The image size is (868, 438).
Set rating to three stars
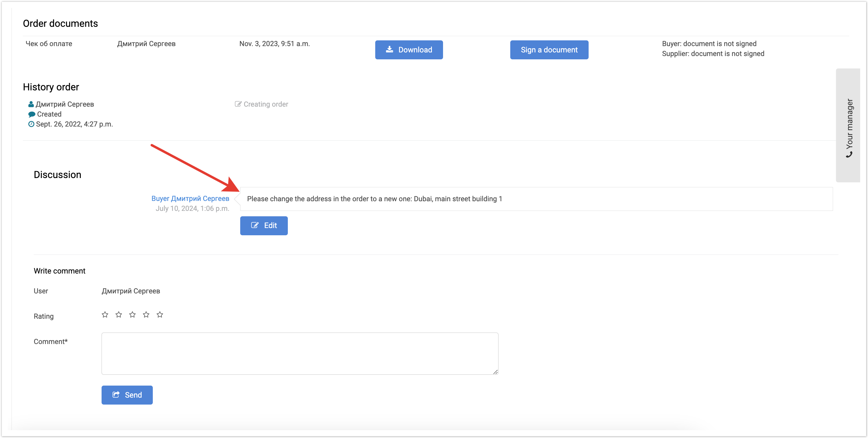coord(132,314)
